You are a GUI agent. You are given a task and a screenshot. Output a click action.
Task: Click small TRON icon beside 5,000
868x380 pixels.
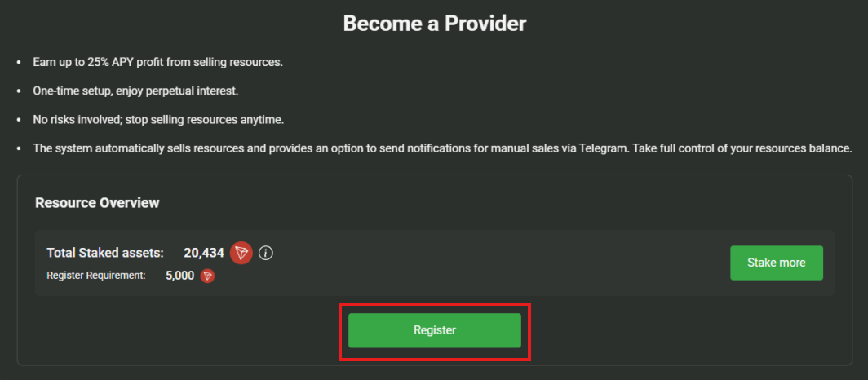tap(208, 276)
